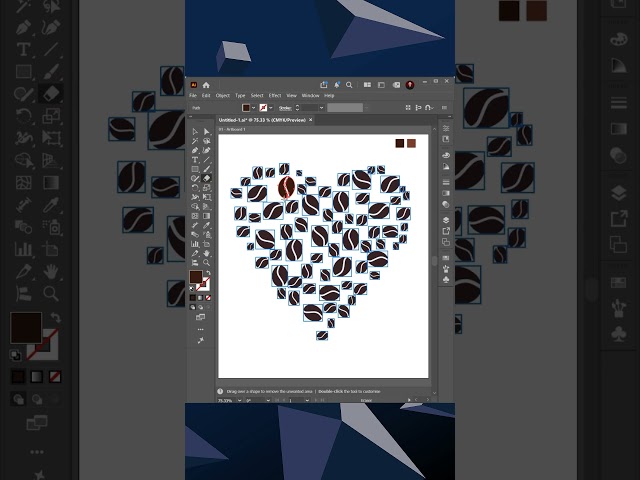This screenshot has height=480, width=640.
Task: Select the Artboard tool
Action: pyautogui.click(x=207, y=244)
